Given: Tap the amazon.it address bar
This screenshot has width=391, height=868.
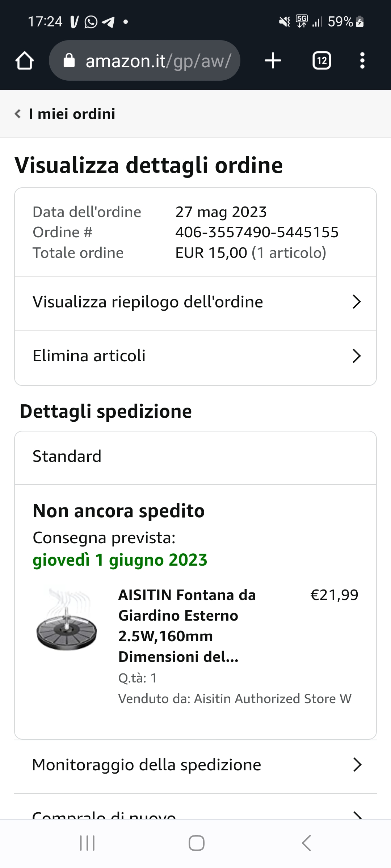Looking at the screenshot, I should 158,61.
